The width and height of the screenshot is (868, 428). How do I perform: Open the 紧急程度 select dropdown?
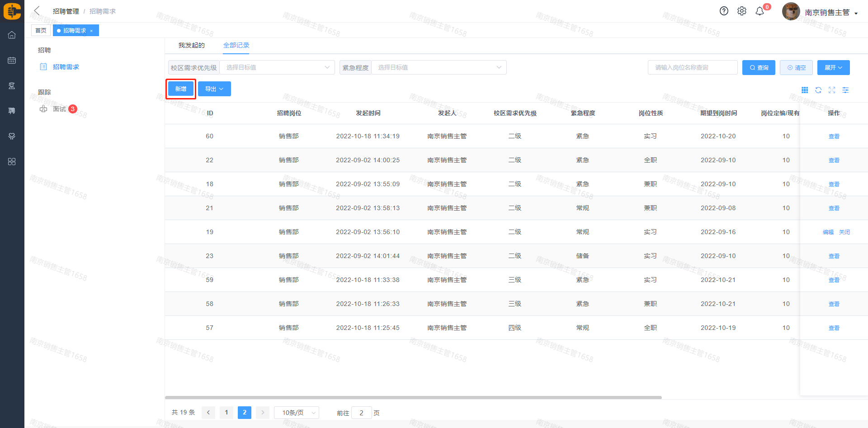coord(439,67)
